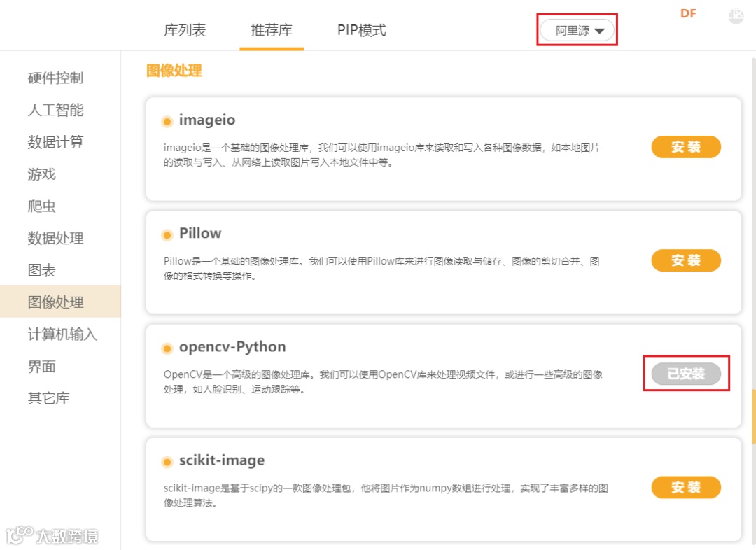
Task: Select 数据处理 in the sidebar
Action: (55, 238)
